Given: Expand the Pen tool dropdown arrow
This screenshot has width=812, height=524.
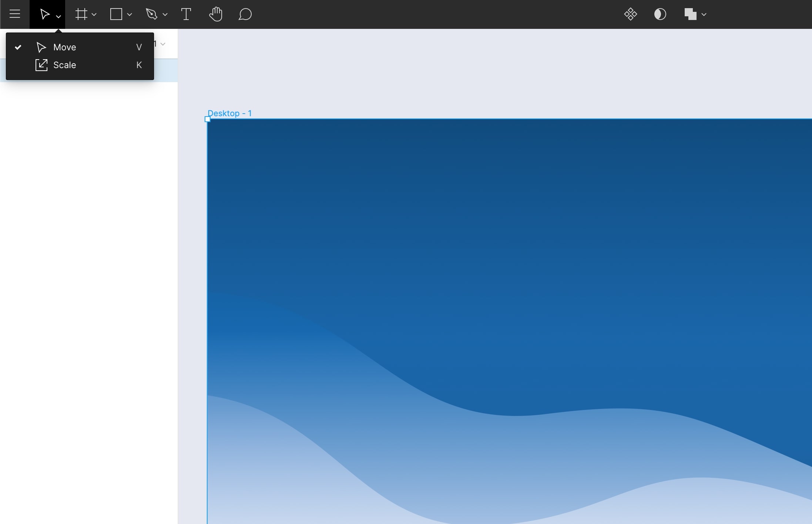Looking at the screenshot, I should pyautogui.click(x=165, y=14).
